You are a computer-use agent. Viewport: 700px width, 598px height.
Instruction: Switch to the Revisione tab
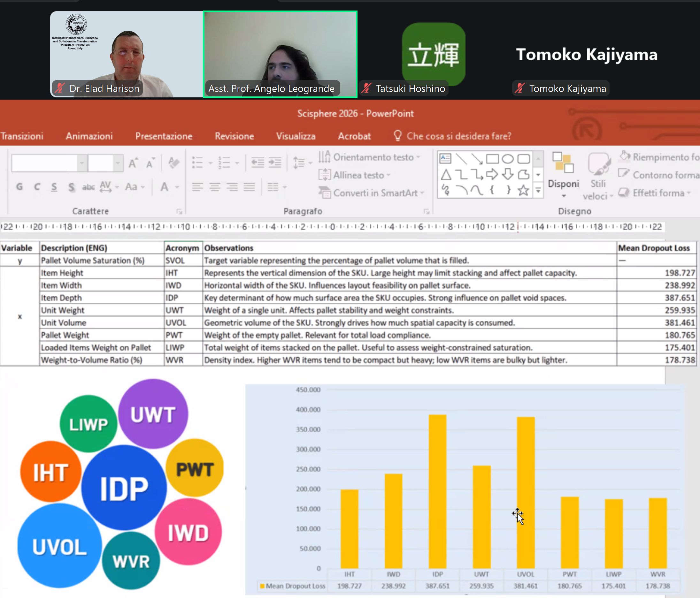[234, 136]
